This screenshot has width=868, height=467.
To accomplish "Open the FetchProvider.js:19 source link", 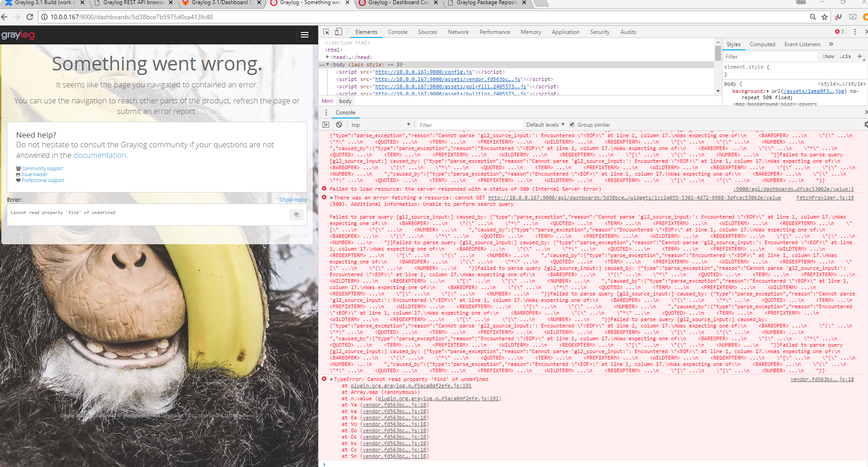I will (825, 198).
